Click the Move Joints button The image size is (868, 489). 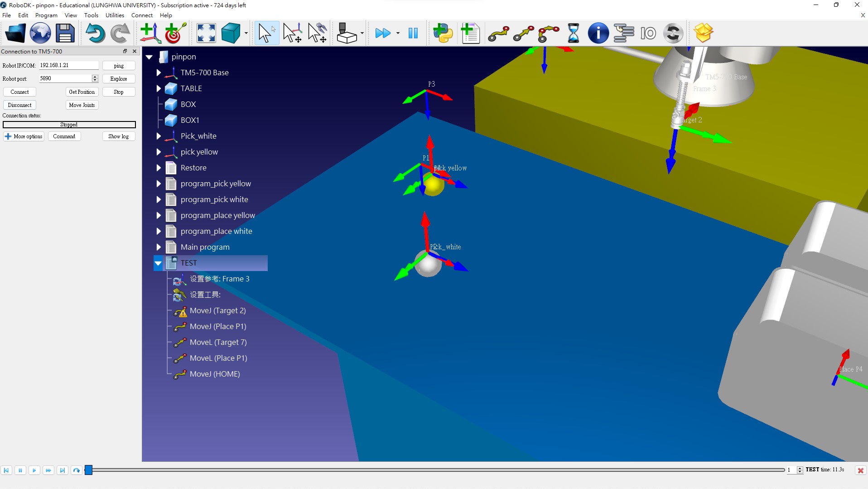[x=82, y=105]
